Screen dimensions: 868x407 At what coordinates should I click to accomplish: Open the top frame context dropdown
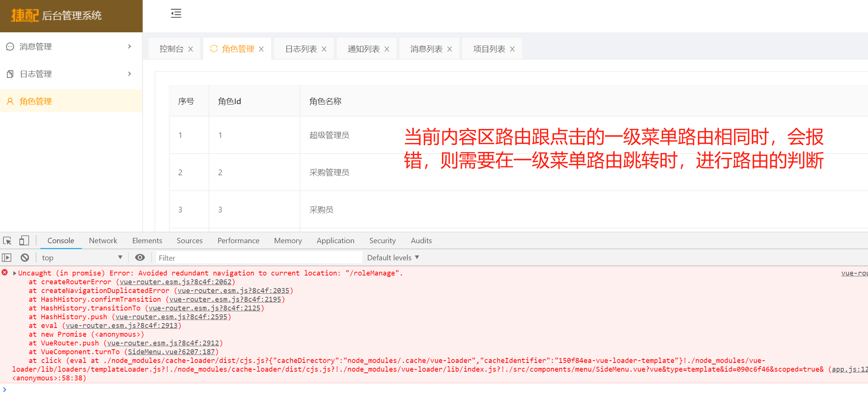(x=81, y=257)
